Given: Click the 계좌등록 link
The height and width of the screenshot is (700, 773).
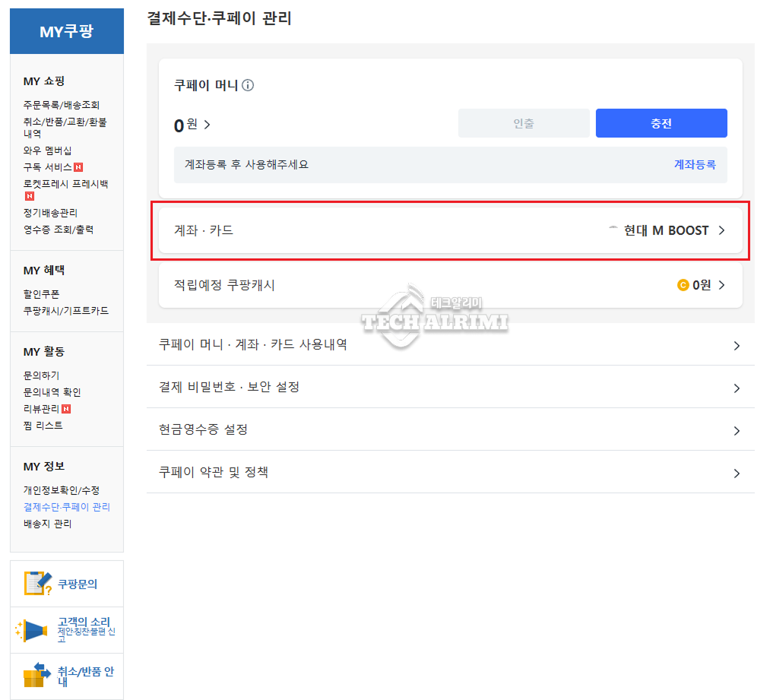Looking at the screenshot, I should point(695,165).
